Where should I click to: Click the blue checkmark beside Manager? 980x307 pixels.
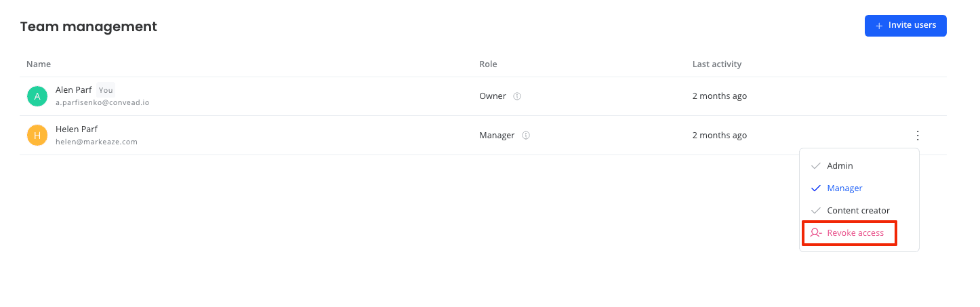click(816, 188)
